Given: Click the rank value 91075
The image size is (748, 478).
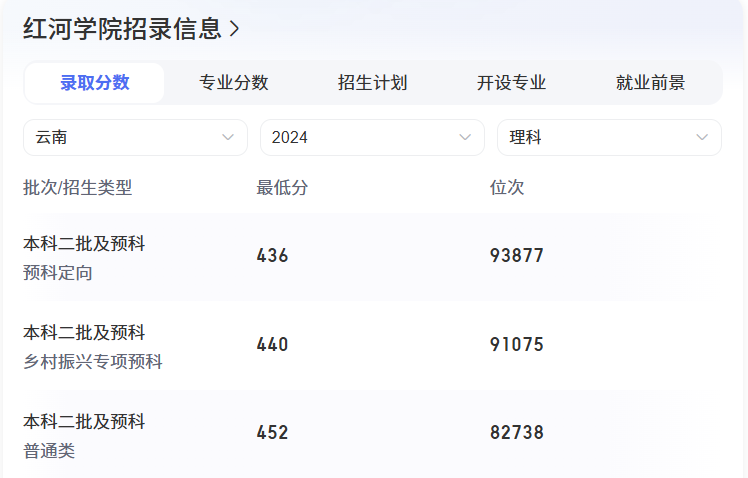Looking at the screenshot, I should click(x=517, y=344).
